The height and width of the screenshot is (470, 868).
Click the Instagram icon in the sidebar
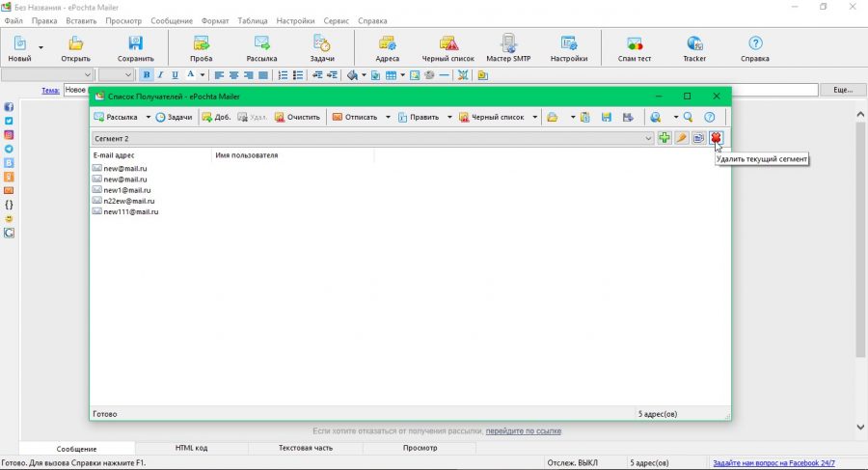tap(9, 135)
